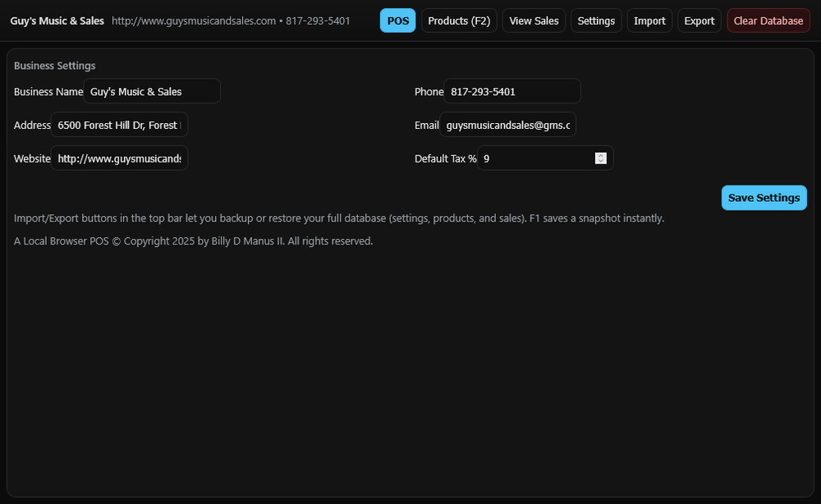Click the 817-293-5401 phone in top bar

317,21
